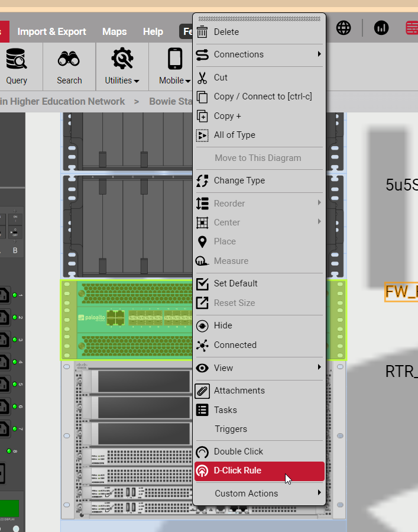Image resolution: width=418 pixels, height=532 pixels.
Task: Open the Utilities dropdown
Action: pyautogui.click(x=122, y=66)
